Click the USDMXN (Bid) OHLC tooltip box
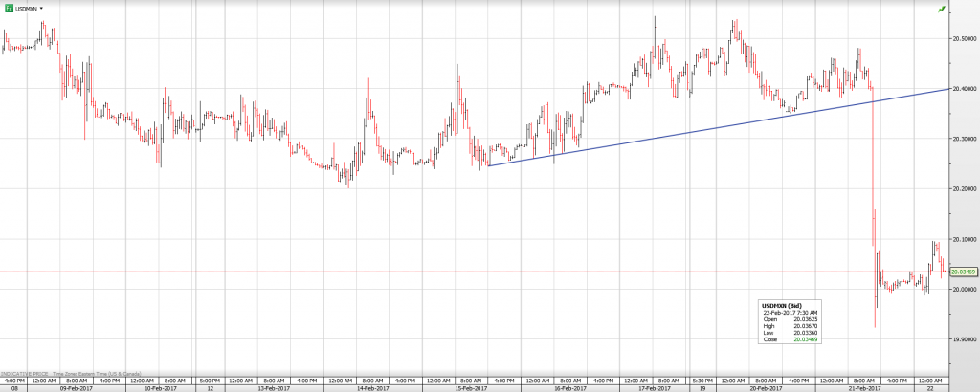 (x=791, y=320)
